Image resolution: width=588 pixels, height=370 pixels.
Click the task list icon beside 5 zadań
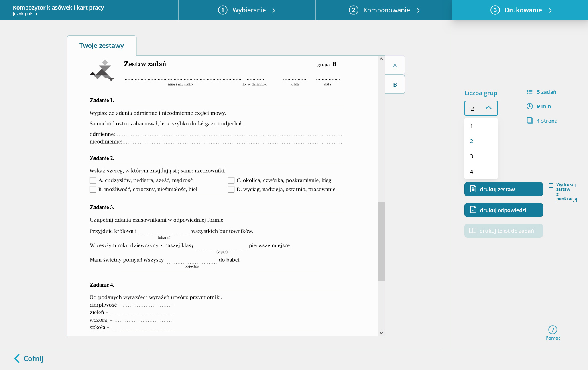(530, 92)
